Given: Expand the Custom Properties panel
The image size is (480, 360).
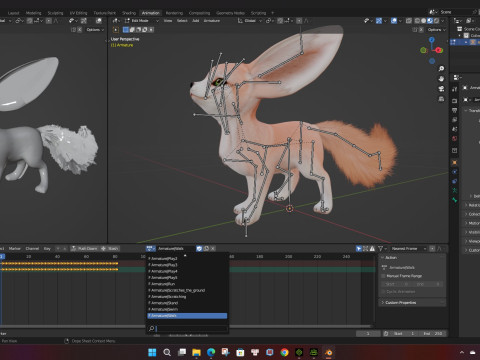Looking at the screenshot, I should (x=412, y=302).
